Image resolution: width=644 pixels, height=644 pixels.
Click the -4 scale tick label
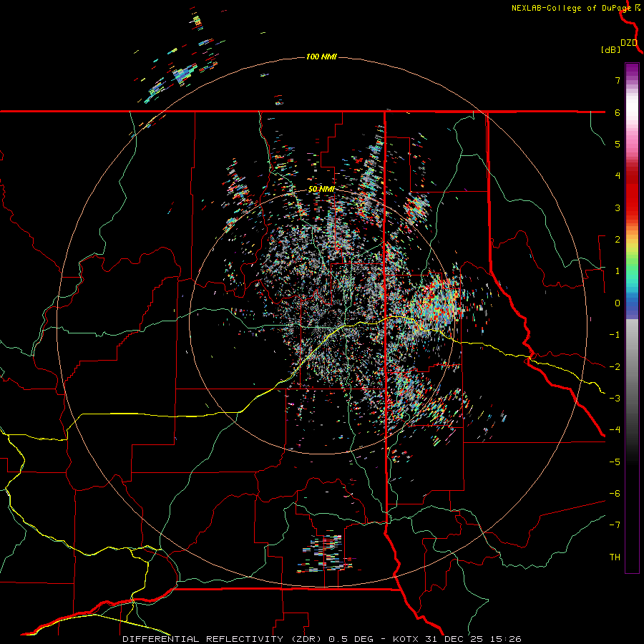[x=615, y=430]
